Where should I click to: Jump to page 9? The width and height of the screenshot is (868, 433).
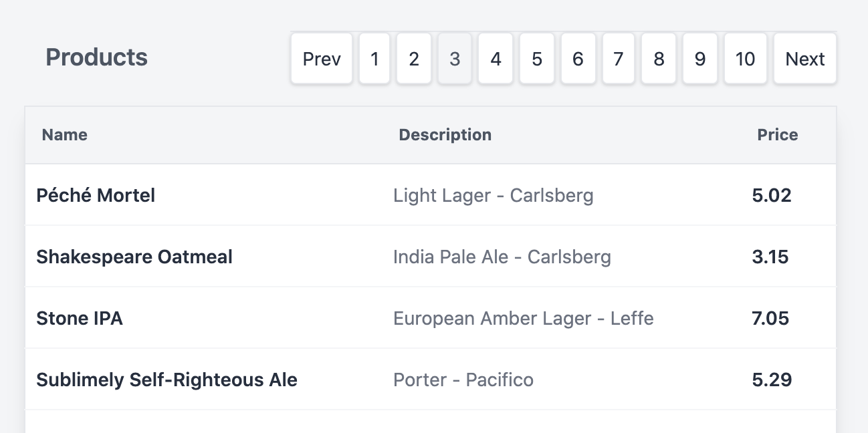tap(700, 59)
